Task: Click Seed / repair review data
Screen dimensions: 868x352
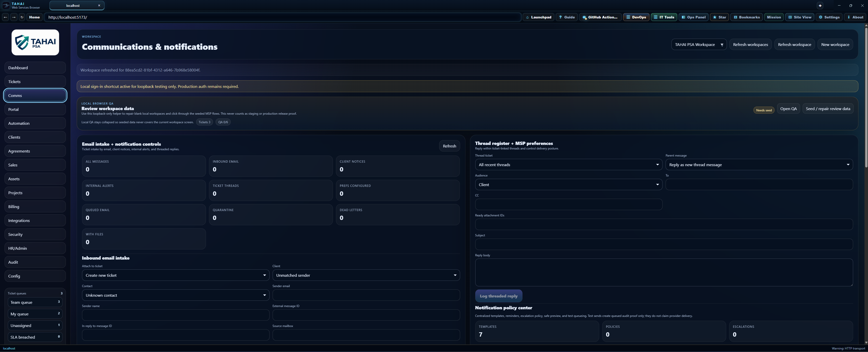Action: tap(828, 109)
